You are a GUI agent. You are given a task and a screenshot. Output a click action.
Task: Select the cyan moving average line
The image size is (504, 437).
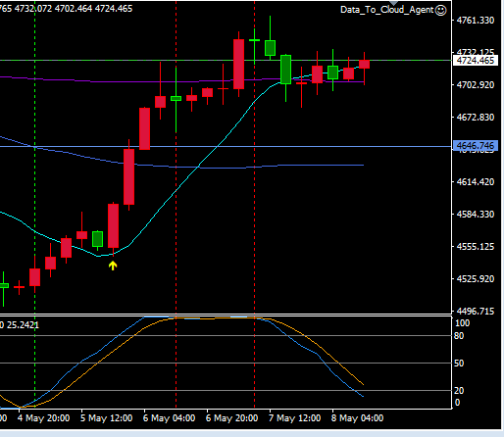[176, 190]
